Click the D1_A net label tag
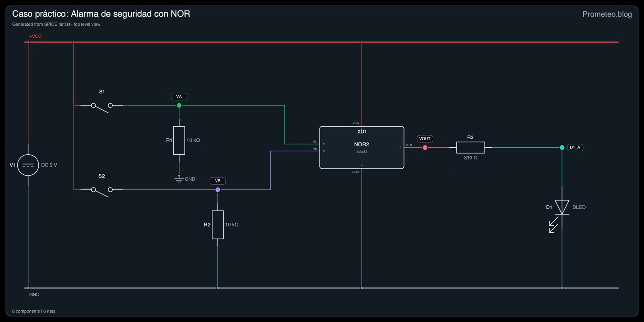The width and height of the screenshot is (644, 322). 575,147
